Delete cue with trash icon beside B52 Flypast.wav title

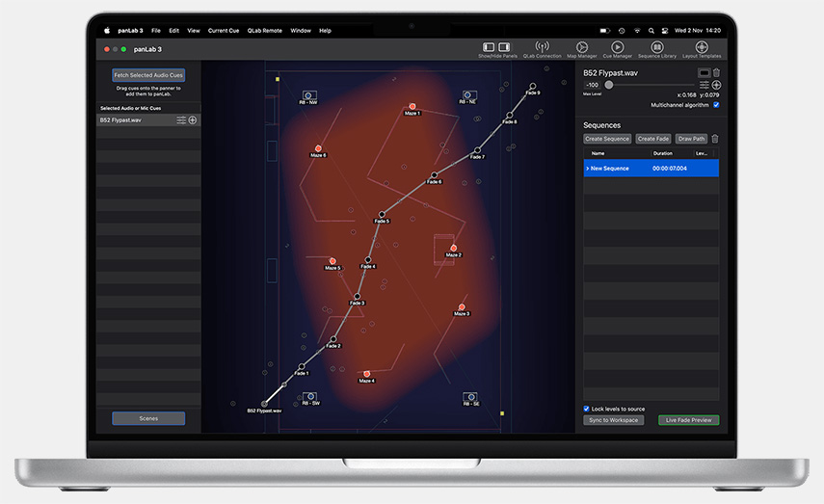[716, 72]
